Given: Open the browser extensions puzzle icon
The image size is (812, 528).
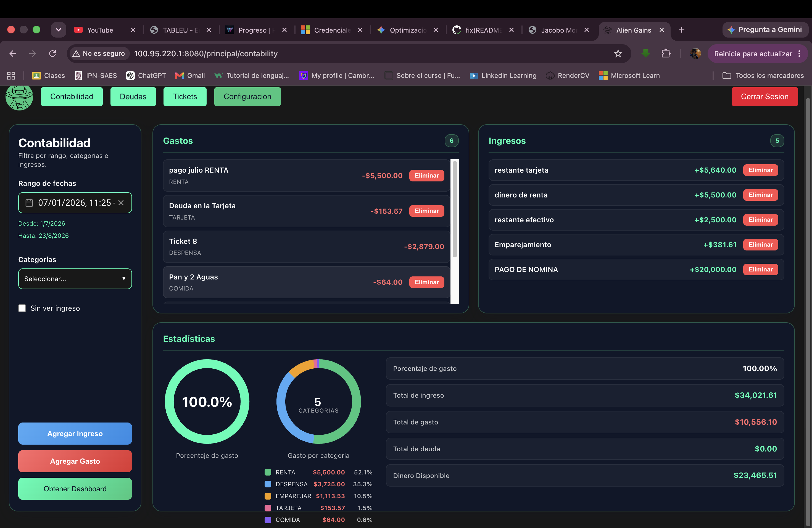Looking at the screenshot, I should [x=666, y=54].
